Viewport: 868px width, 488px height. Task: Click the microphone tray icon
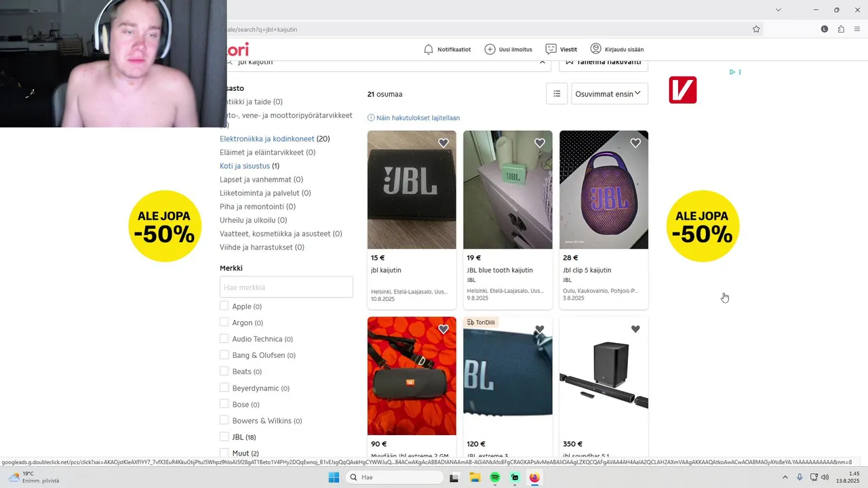800,477
